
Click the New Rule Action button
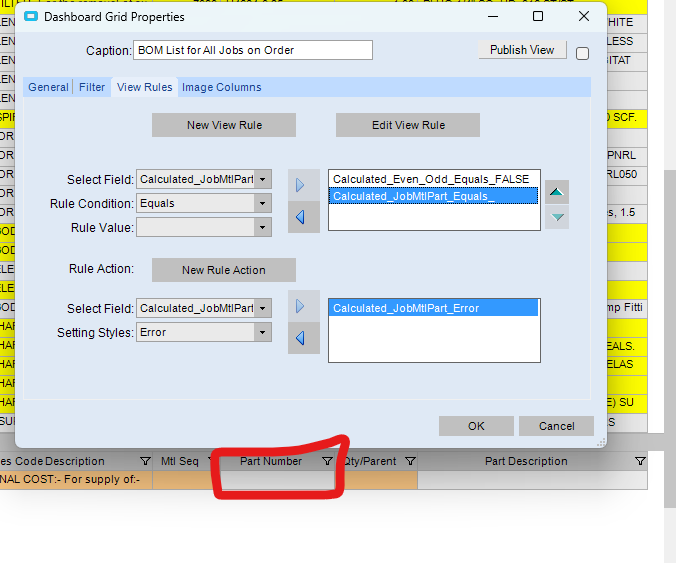pos(224,270)
